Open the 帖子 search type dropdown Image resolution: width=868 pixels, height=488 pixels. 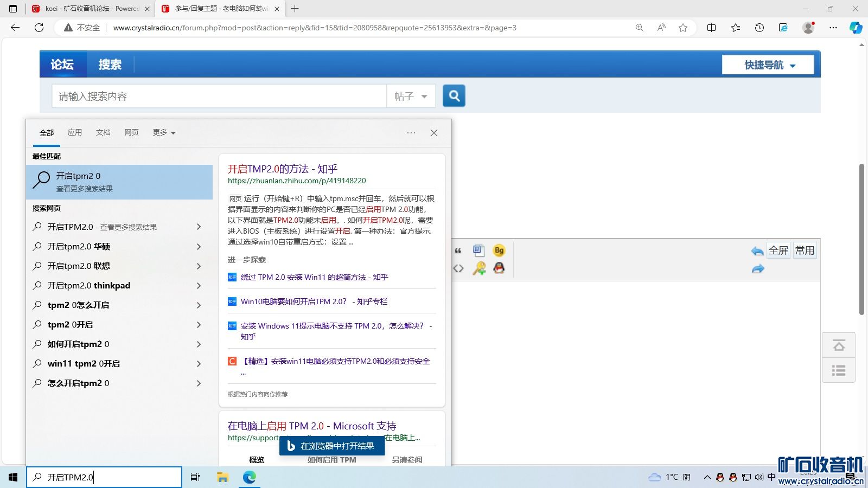(411, 96)
